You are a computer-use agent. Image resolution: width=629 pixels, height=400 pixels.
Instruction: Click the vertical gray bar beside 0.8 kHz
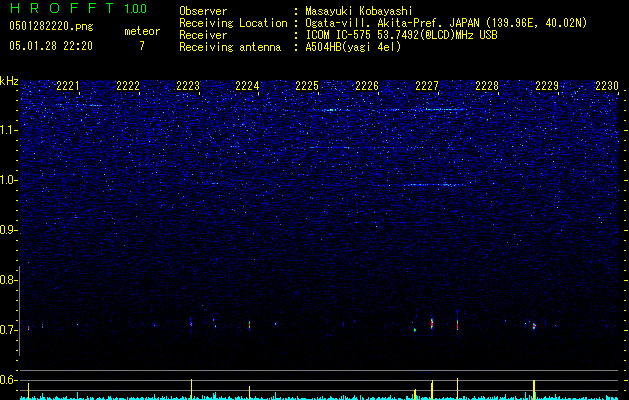pos(20,311)
